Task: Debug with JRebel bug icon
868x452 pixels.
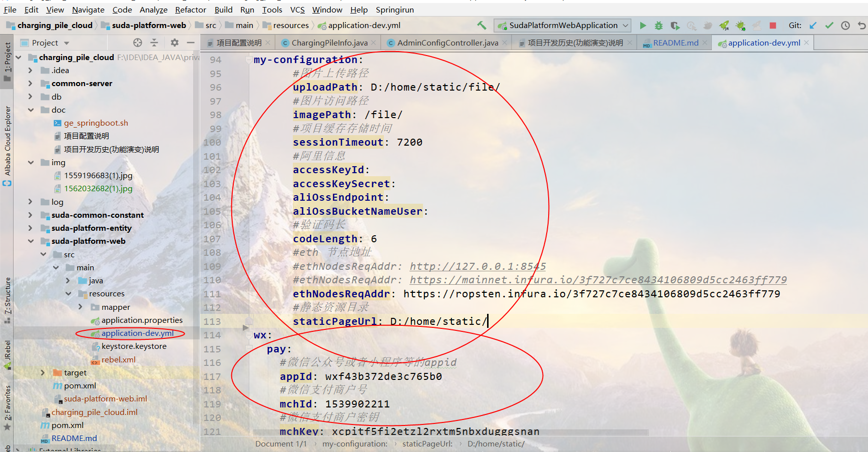Action: pyautogui.click(x=740, y=25)
